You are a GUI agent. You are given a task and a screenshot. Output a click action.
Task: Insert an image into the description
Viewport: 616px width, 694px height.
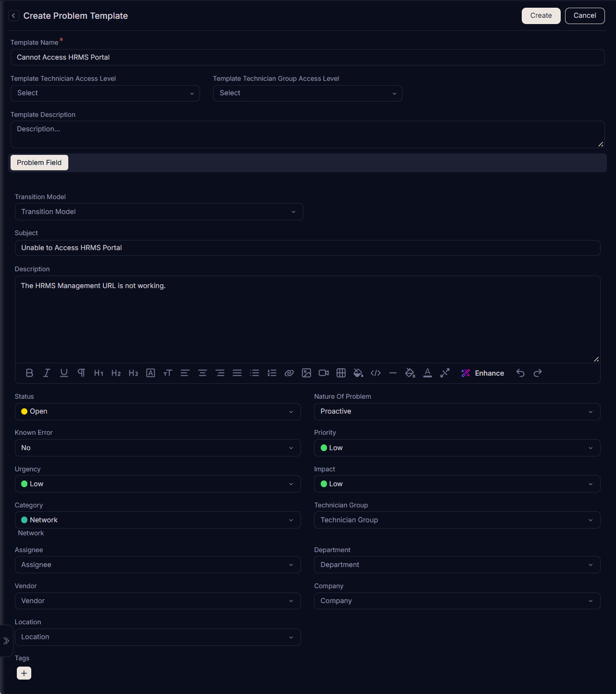(306, 373)
